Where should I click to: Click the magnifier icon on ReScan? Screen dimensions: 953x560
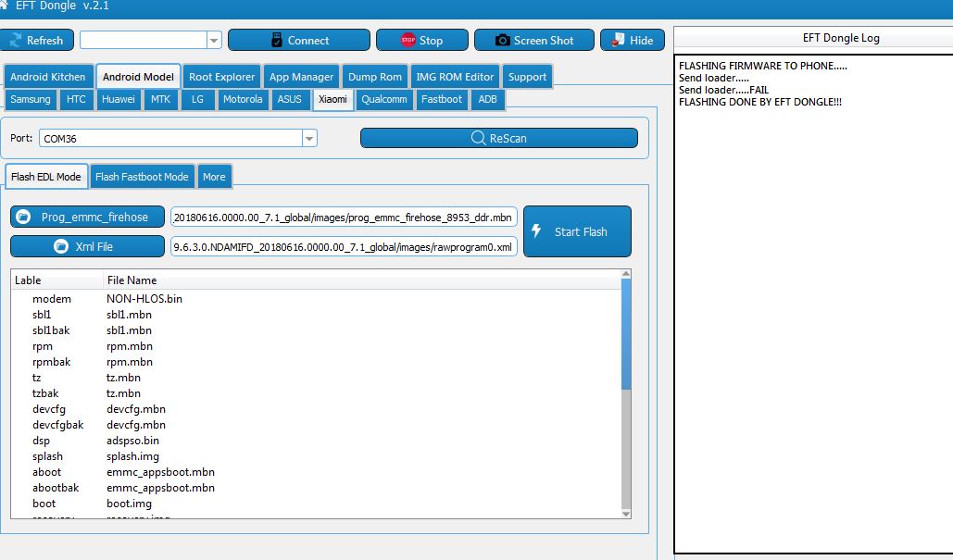[x=478, y=138]
